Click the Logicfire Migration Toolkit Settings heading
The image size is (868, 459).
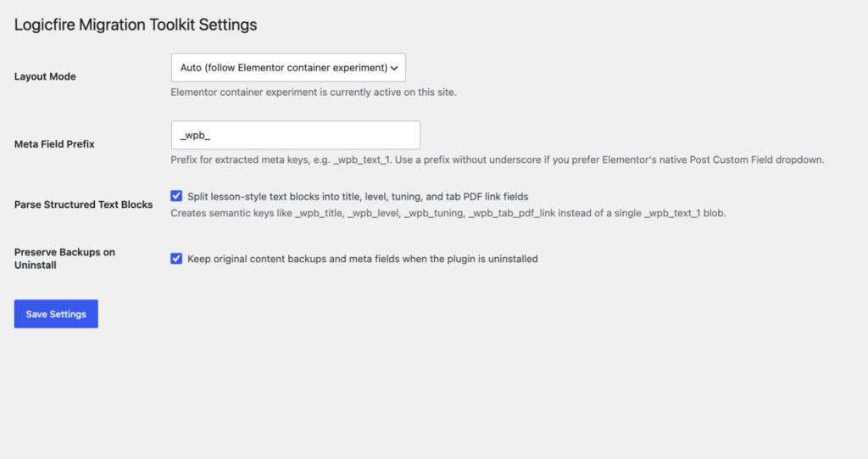pos(136,25)
